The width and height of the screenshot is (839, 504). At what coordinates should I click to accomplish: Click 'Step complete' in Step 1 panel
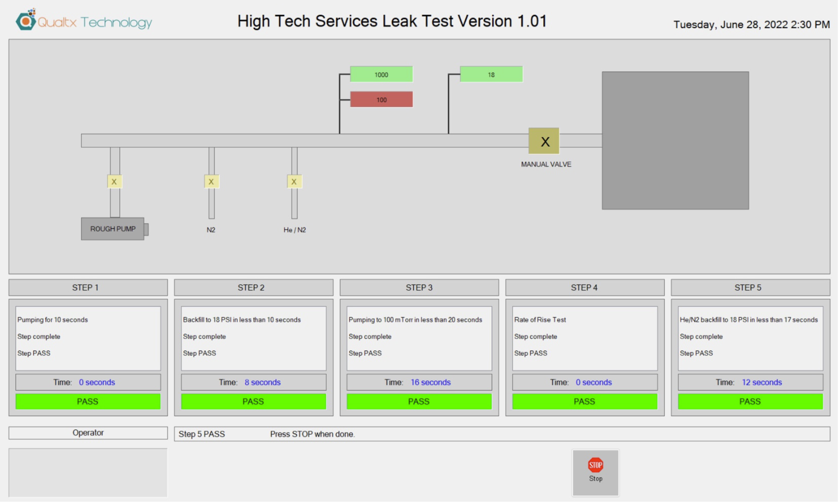pos(39,337)
